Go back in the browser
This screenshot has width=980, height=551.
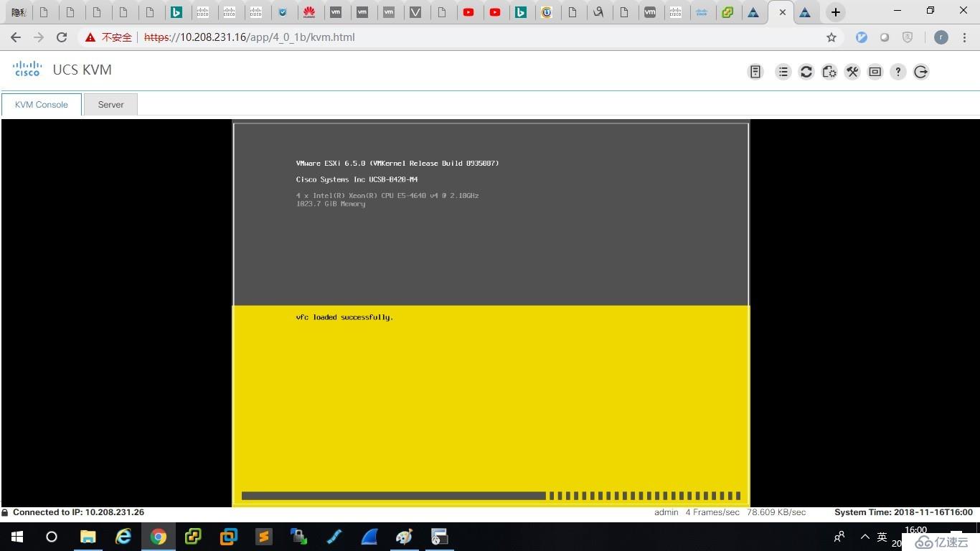coord(16,37)
